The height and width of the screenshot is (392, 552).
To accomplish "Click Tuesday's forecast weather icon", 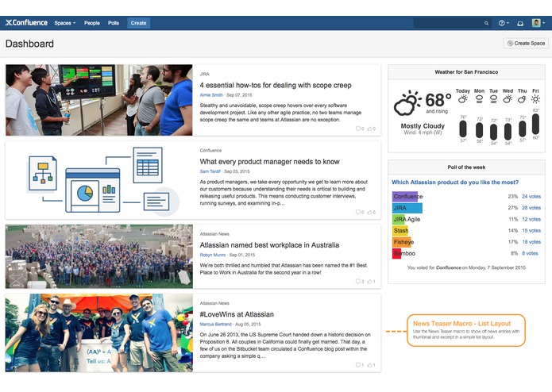I will point(493,99).
